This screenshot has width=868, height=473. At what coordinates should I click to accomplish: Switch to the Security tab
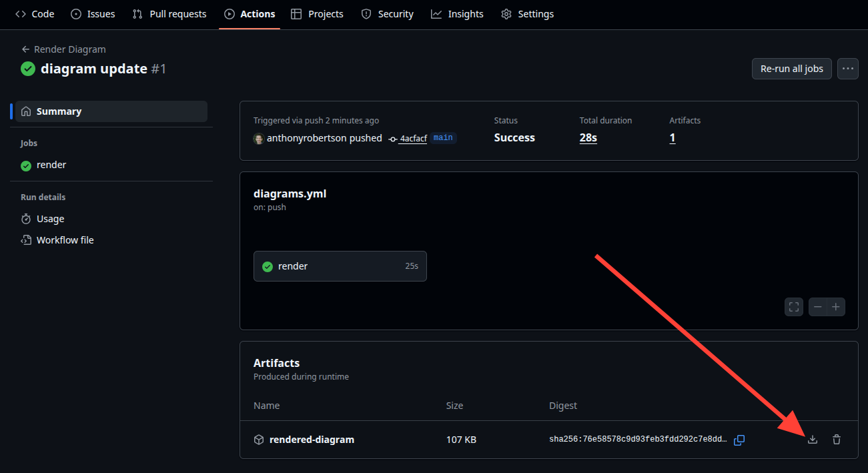388,14
